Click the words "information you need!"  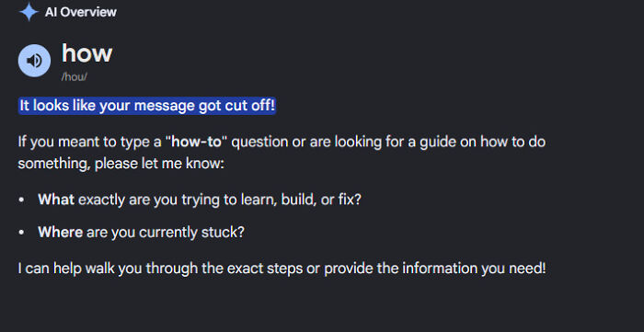coord(474,269)
